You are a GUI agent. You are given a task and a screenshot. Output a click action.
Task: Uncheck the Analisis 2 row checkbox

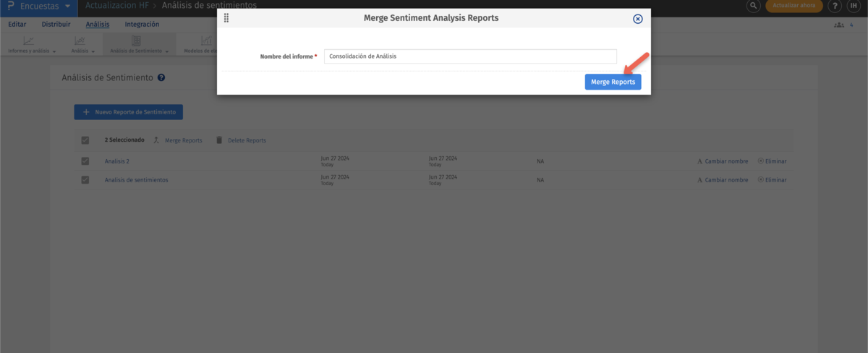(85, 161)
